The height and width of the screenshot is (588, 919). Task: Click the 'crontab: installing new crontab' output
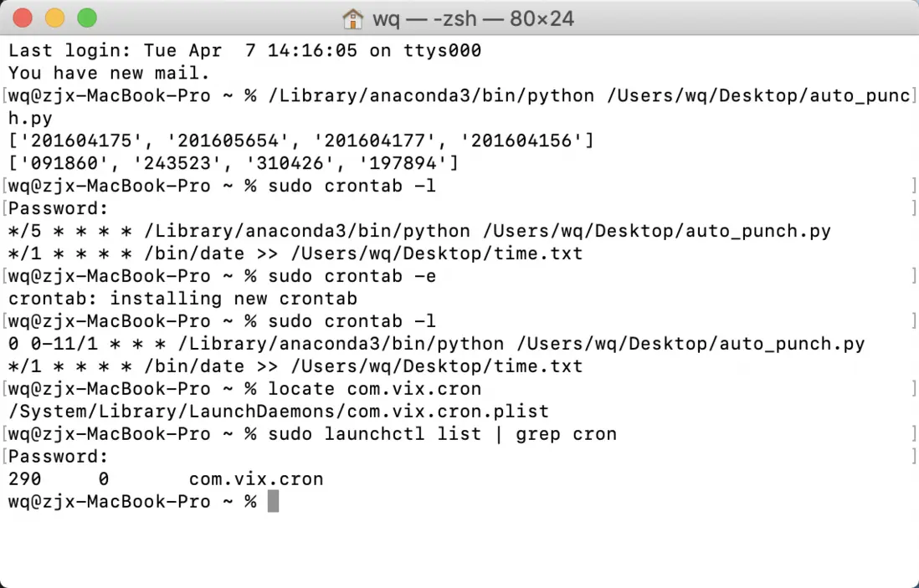tap(182, 299)
